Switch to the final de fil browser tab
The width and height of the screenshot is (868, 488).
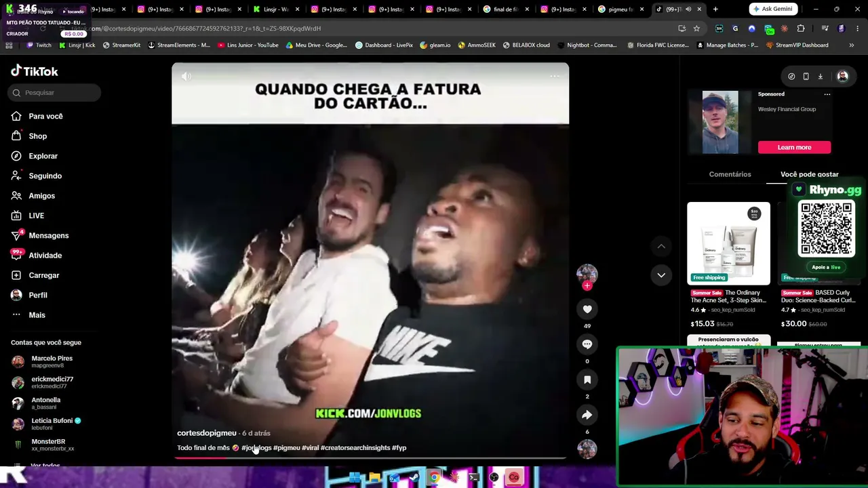click(507, 9)
